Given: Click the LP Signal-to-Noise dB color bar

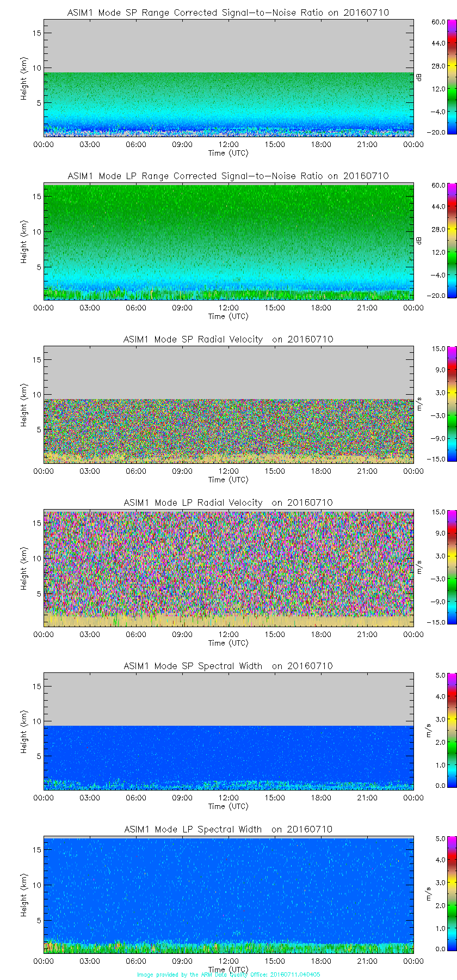Looking at the screenshot, I should click(x=452, y=241).
